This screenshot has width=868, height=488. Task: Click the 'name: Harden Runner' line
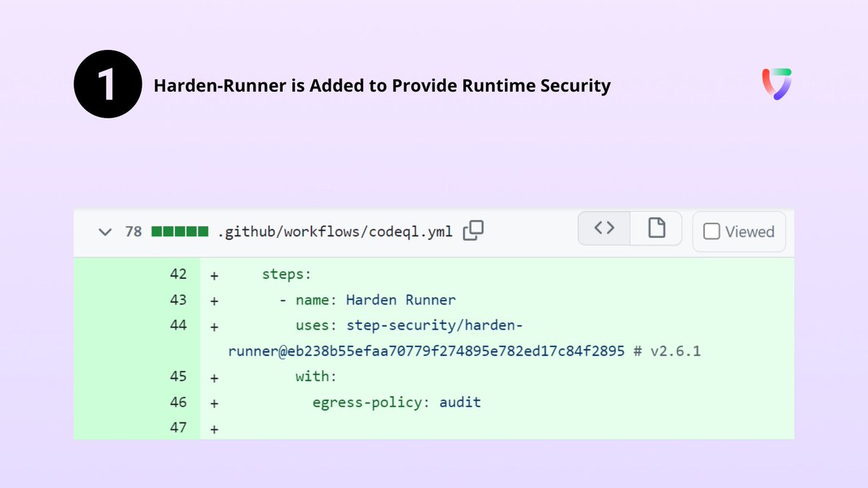coord(367,300)
